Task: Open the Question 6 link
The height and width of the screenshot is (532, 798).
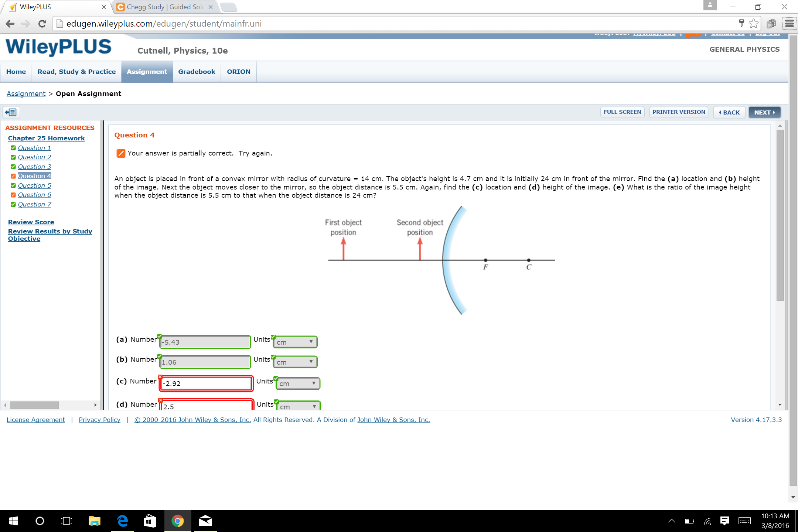Action: click(34, 195)
